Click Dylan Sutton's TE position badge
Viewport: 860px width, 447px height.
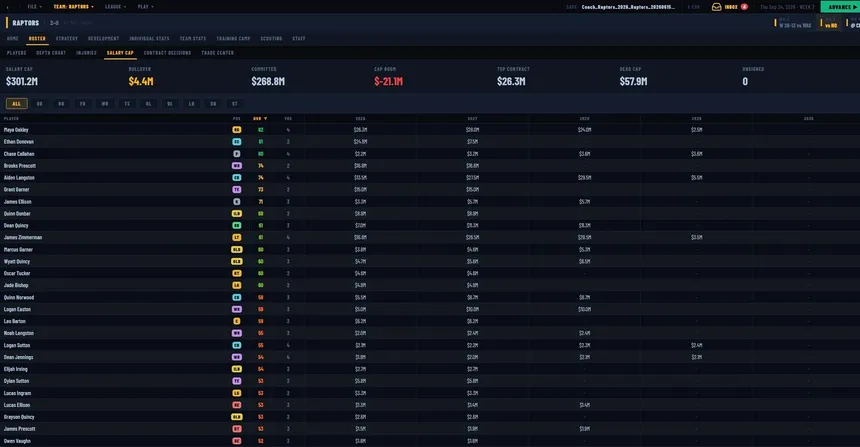coord(236,381)
